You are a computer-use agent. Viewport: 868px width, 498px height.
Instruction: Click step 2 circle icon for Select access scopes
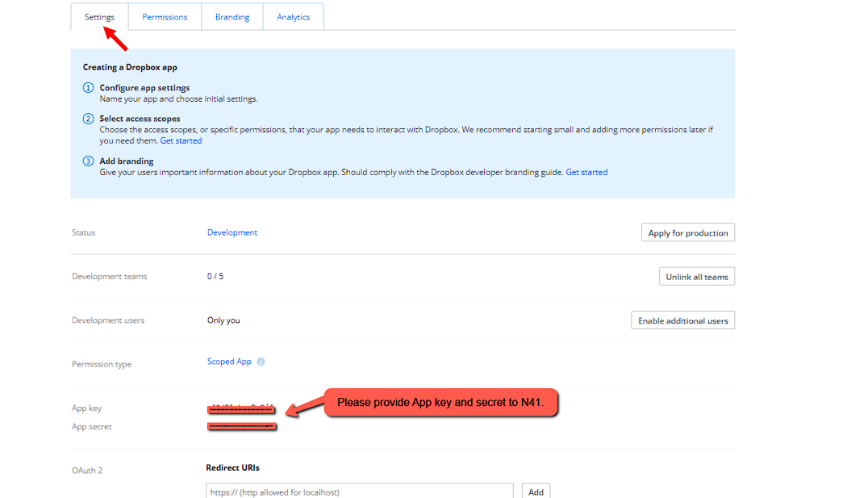click(88, 119)
